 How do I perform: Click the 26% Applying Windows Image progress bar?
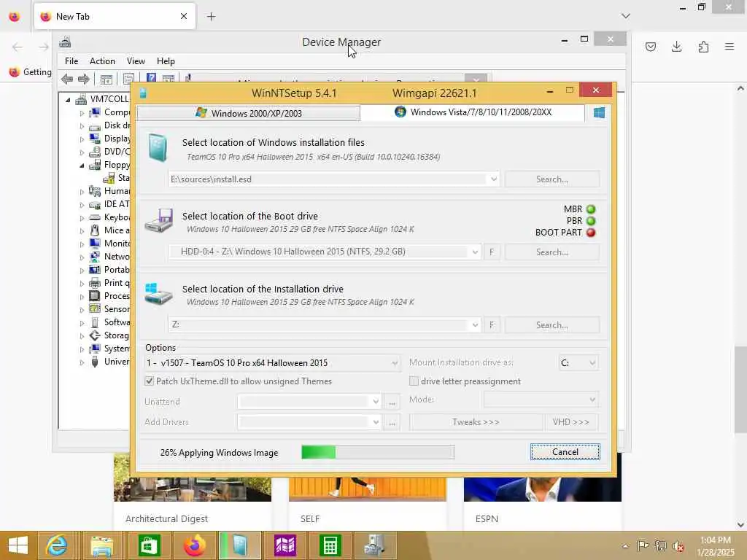pos(378,452)
